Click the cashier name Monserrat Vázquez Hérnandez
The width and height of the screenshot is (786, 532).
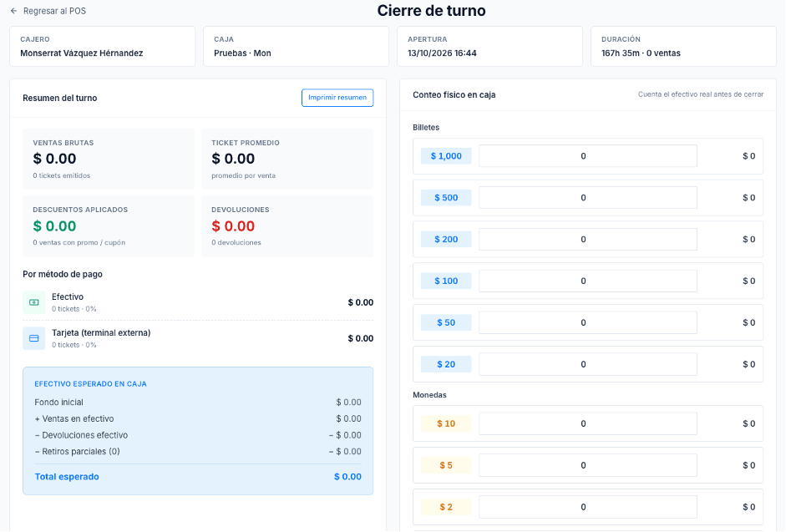(x=82, y=53)
